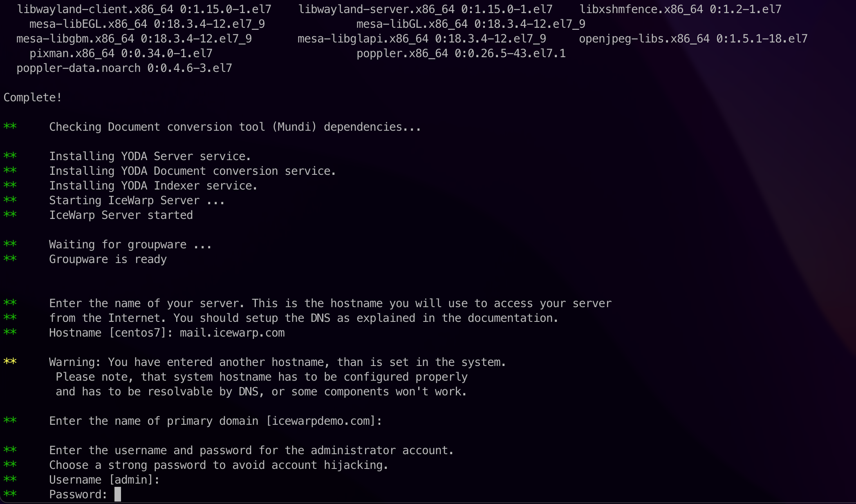Click the poppler-data.noarch package entry
The width and height of the screenshot is (856, 504).
pos(124,68)
